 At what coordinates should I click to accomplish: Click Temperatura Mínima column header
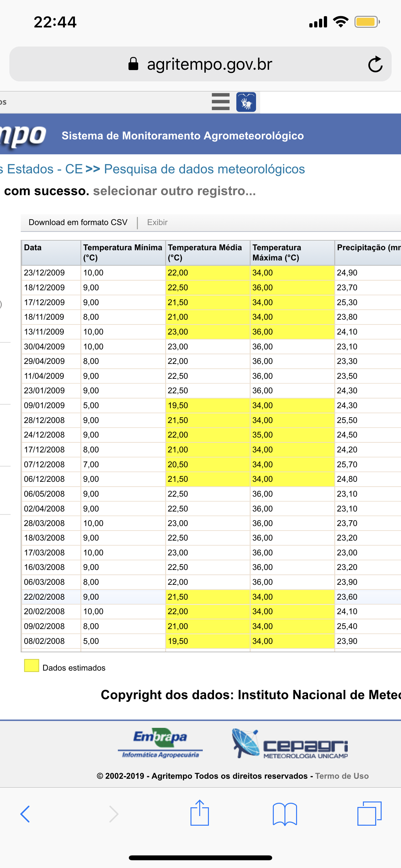[123, 253]
